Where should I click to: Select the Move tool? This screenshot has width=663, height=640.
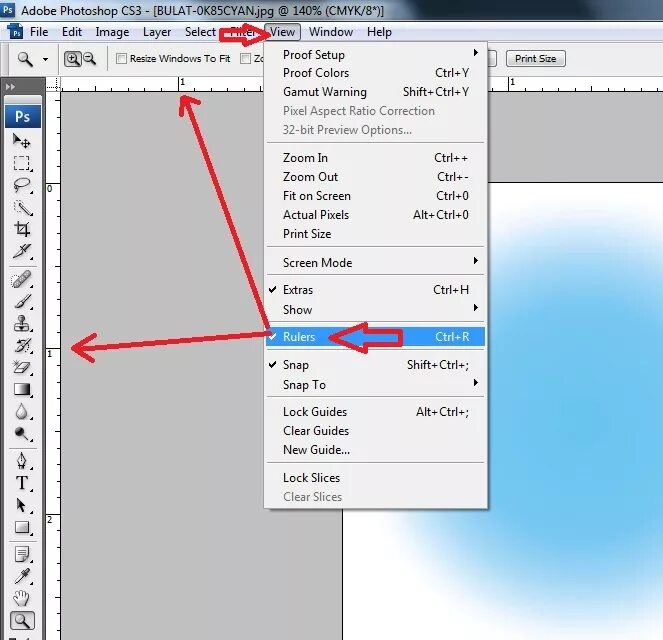[22, 141]
